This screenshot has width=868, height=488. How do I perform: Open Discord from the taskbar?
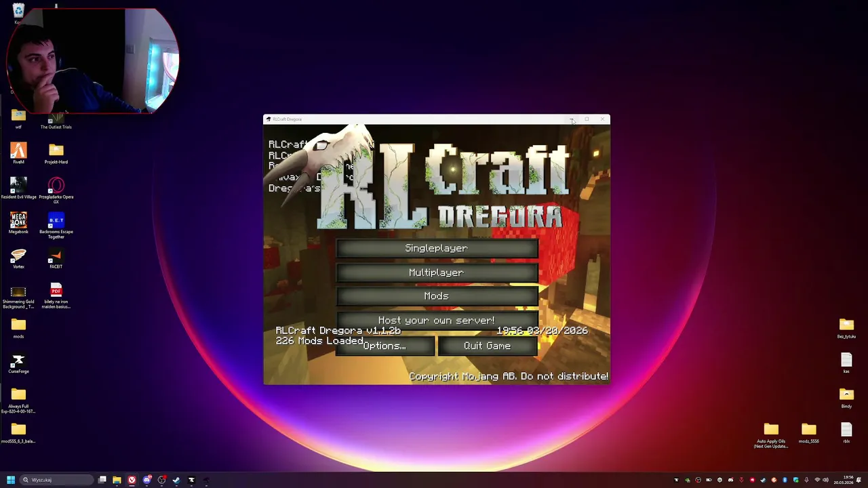pyautogui.click(x=146, y=480)
